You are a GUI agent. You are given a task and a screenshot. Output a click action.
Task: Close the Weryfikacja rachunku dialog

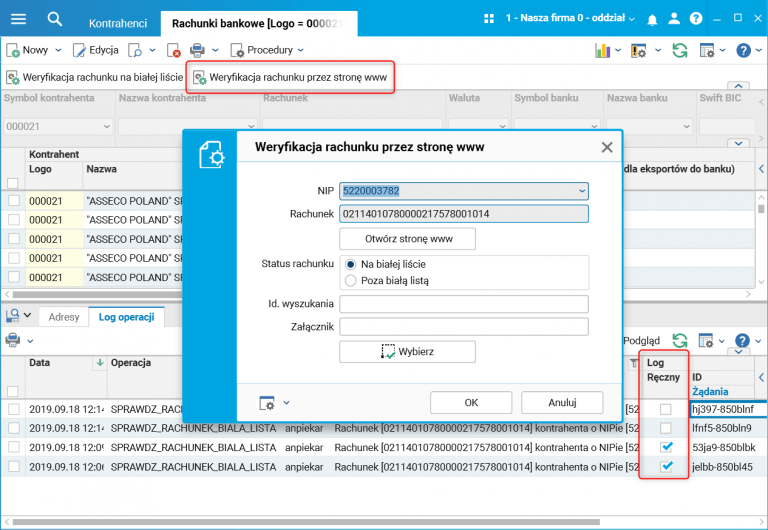(x=607, y=147)
